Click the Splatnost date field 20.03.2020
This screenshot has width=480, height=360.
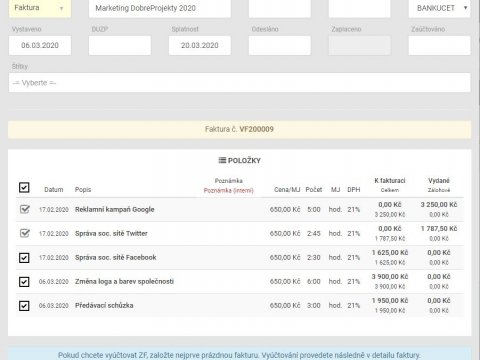(x=200, y=45)
